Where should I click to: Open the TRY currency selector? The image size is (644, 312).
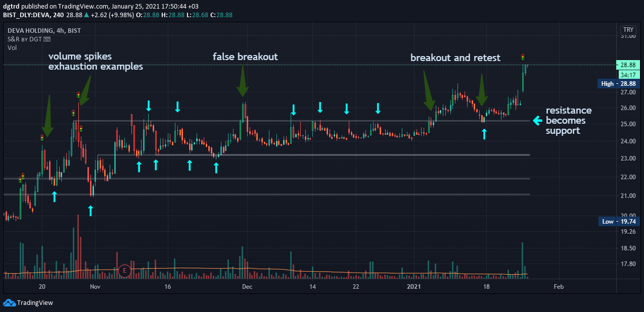click(627, 30)
